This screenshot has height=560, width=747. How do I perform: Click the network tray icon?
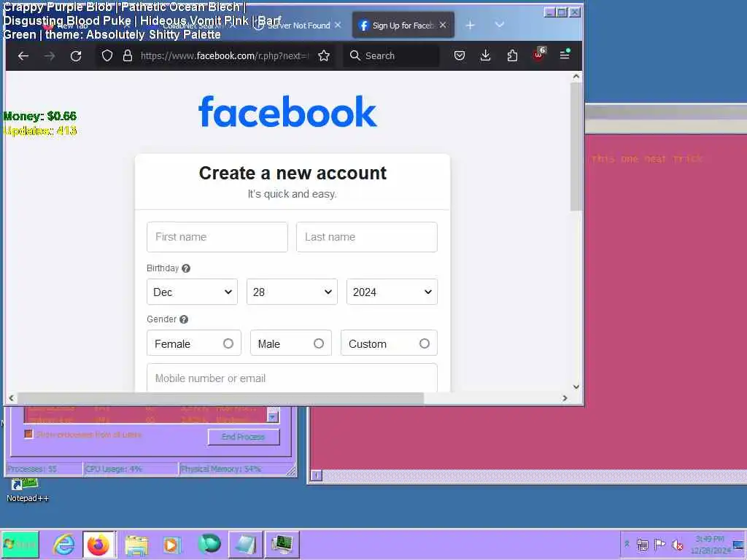coord(642,544)
